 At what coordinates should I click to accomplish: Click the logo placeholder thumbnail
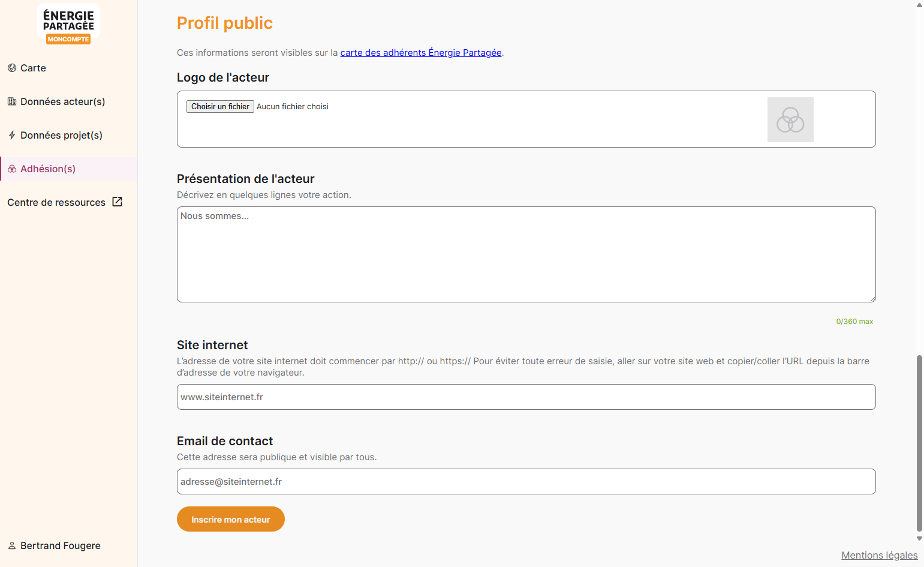tap(790, 119)
